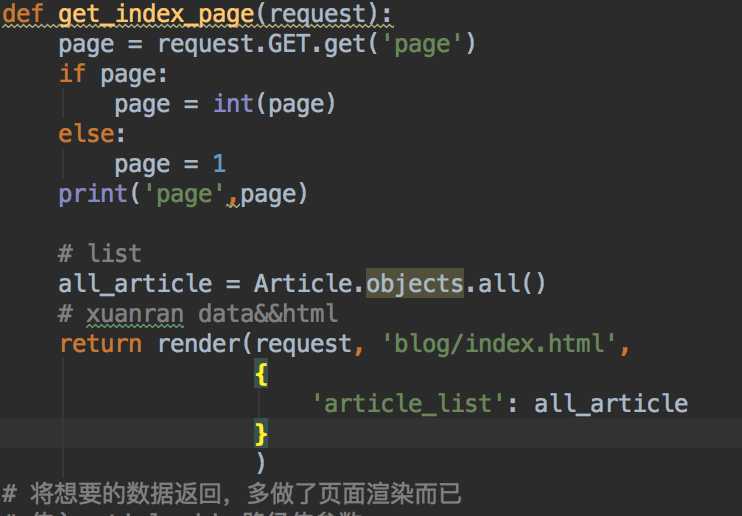
Task: Click 'article_list' dictionary key
Action: (x=408, y=403)
